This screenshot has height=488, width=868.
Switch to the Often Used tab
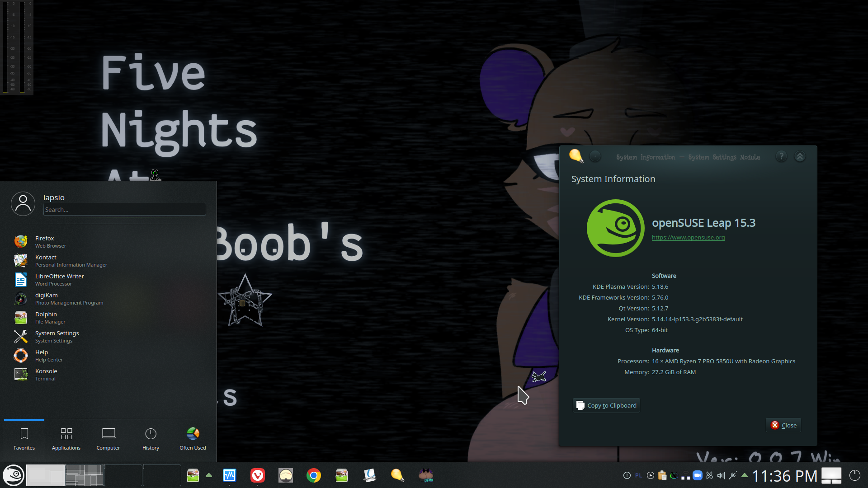[x=193, y=439]
